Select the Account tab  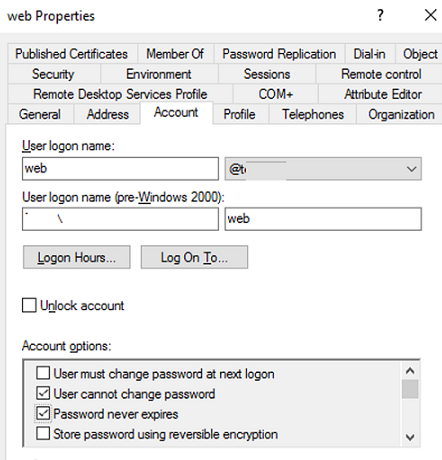[176, 113]
